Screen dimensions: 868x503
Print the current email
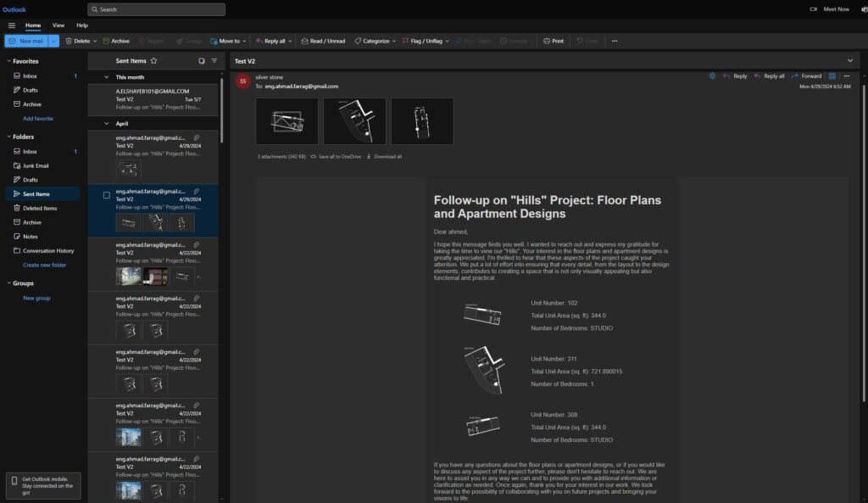554,41
